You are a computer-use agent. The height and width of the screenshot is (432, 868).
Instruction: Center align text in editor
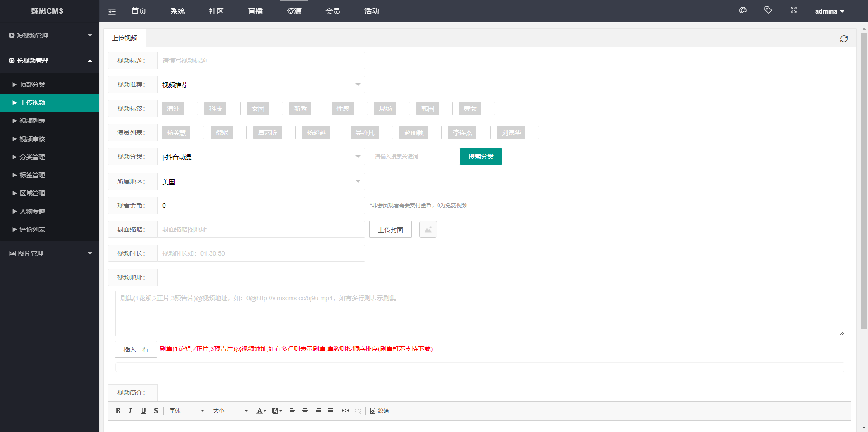click(305, 411)
